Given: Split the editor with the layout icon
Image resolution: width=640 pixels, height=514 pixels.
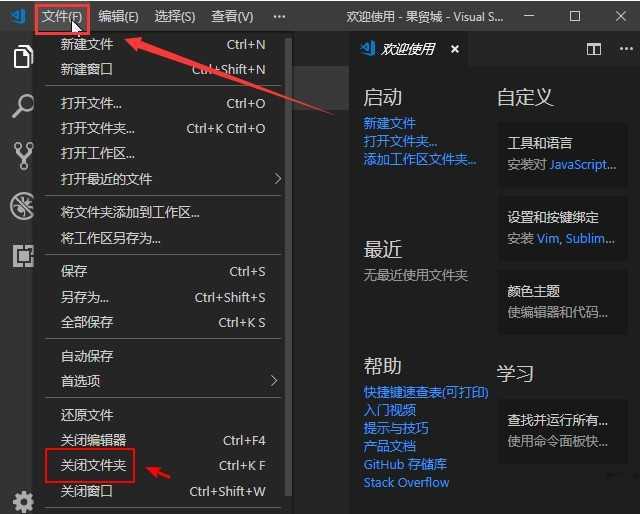Looking at the screenshot, I should 594,49.
